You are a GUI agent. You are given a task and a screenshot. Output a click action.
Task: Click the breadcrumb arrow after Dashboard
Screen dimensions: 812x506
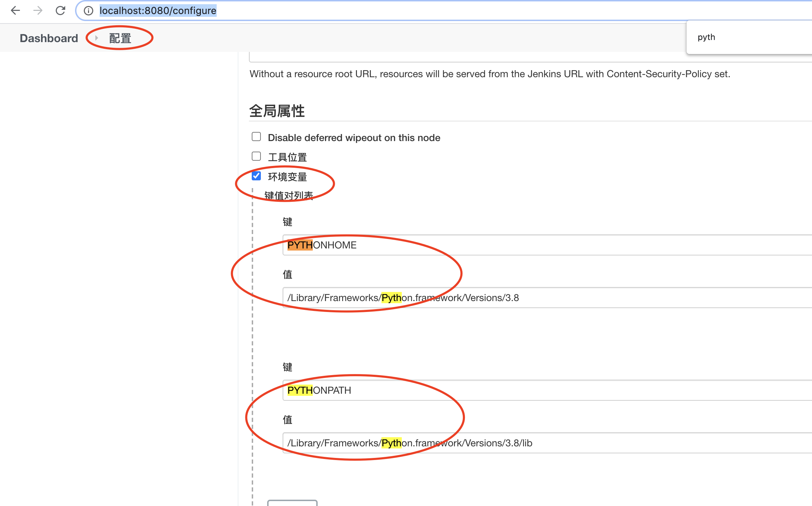pyautogui.click(x=96, y=38)
